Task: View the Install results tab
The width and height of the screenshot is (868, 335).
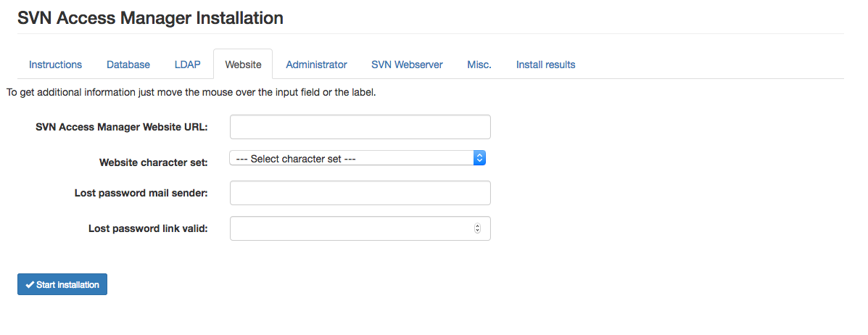Action: [x=545, y=65]
